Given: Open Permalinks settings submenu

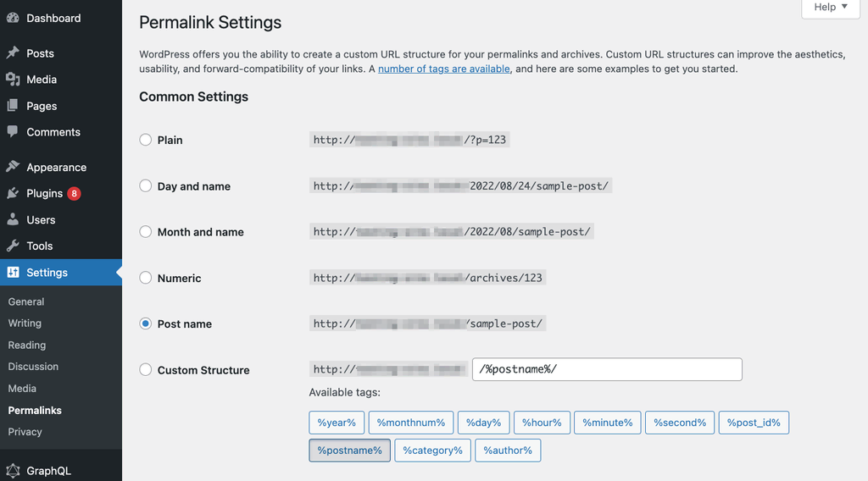Looking at the screenshot, I should pos(35,410).
